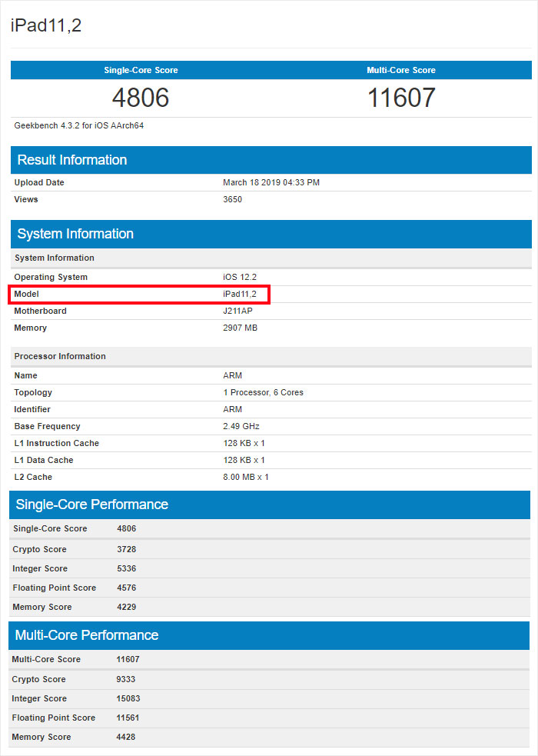538x756 pixels.
Task: Click the multi-core Integer Score 15083
Action: pos(128,698)
